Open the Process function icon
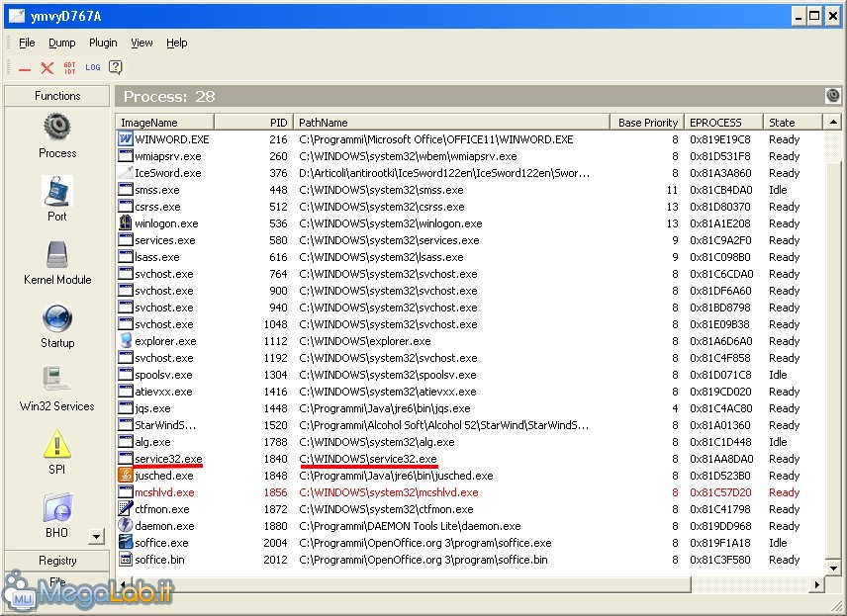 57,127
